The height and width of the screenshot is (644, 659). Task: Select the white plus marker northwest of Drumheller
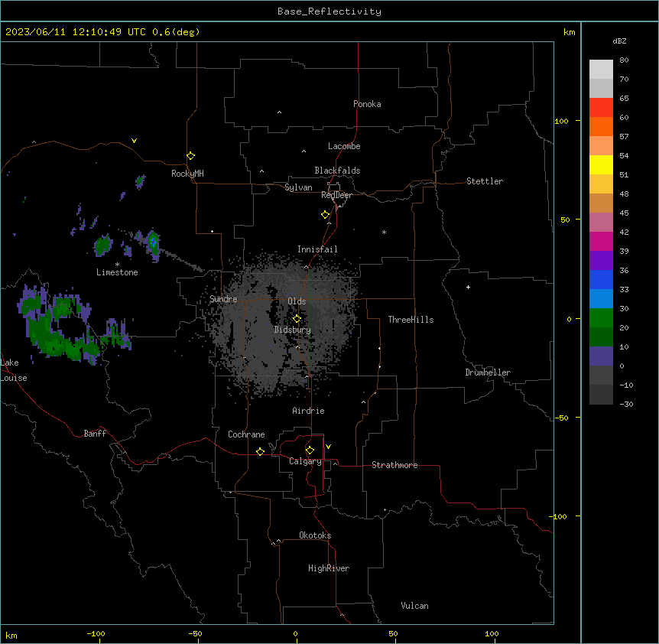tap(468, 287)
